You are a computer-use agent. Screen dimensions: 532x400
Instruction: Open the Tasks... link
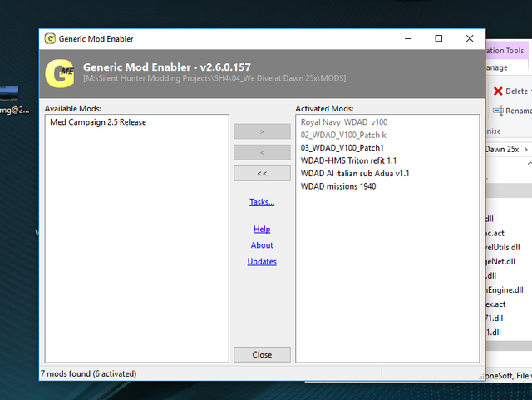coord(262,202)
